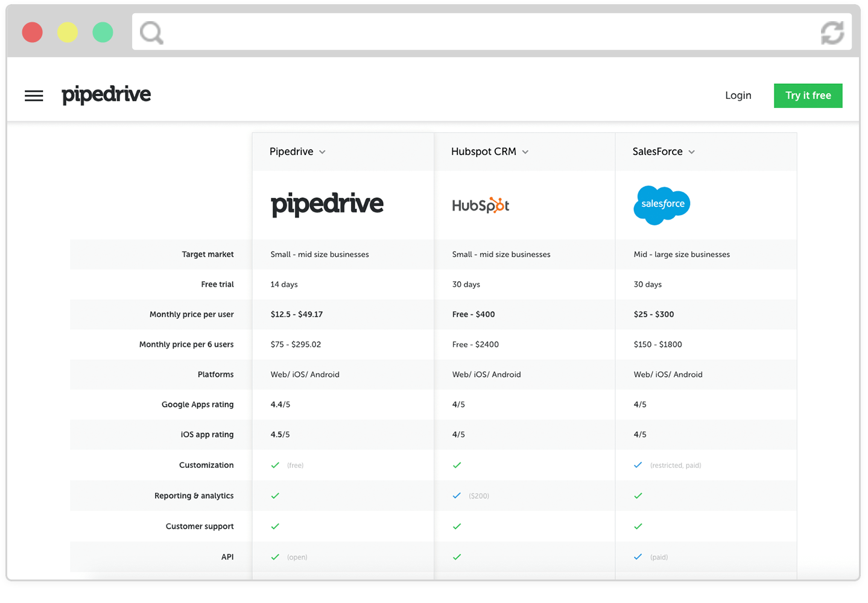The image size is (868, 603).
Task: Click Reporting & analytics row label
Action: tap(194, 496)
